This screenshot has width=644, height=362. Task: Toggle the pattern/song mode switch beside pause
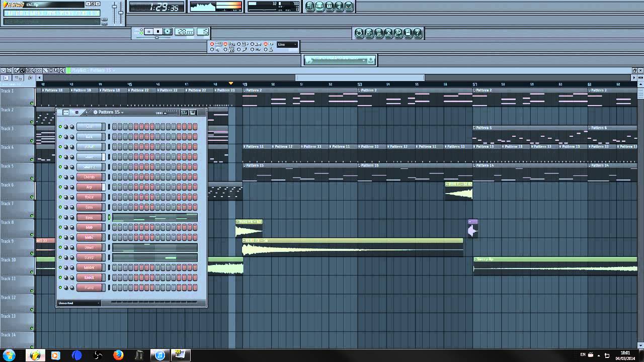click(x=141, y=31)
